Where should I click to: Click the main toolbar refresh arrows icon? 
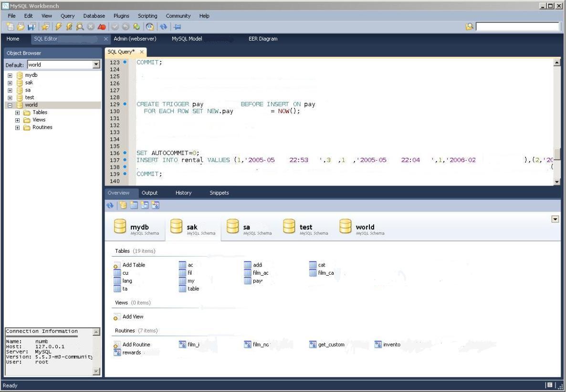pos(164,27)
